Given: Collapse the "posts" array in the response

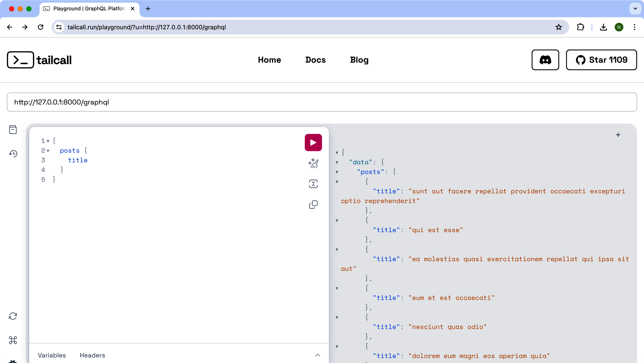Looking at the screenshot, I should [x=337, y=172].
